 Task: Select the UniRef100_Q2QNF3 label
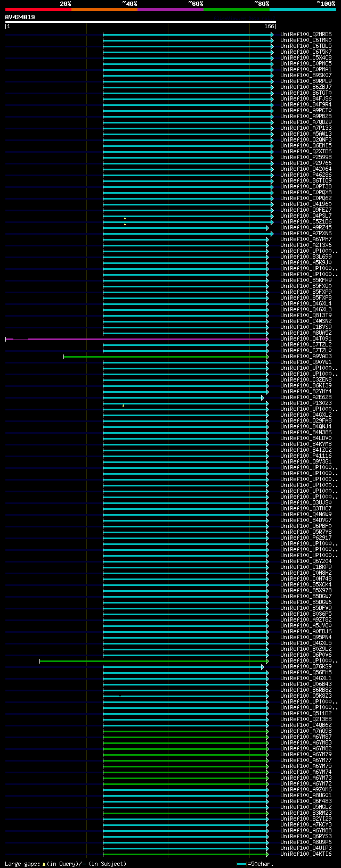pyautogui.click(x=306, y=140)
